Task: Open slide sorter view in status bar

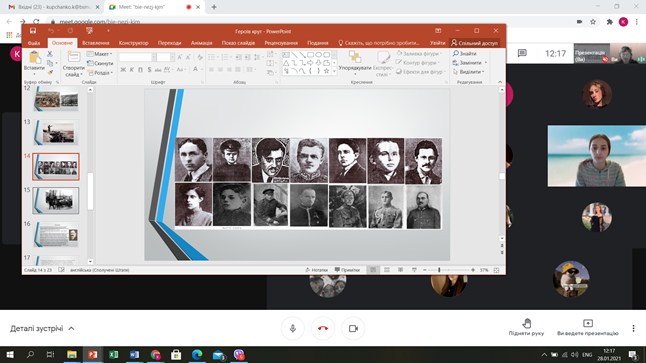Action: click(387, 270)
